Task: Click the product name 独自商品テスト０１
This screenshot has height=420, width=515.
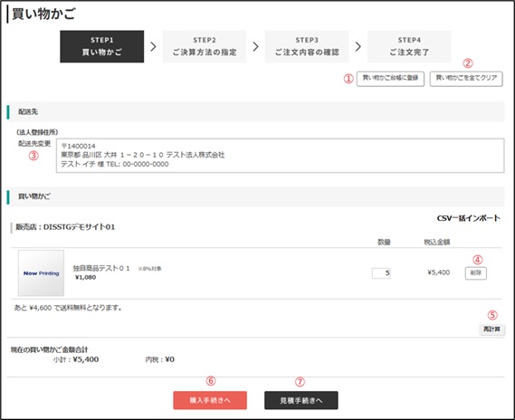Action: pyautogui.click(x=101, y=268)
